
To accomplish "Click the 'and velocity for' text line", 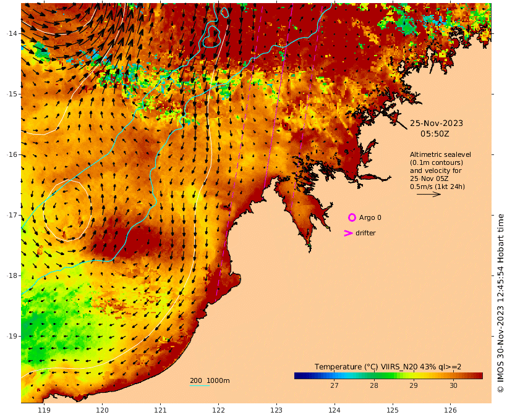I will [x=436, y=170].
